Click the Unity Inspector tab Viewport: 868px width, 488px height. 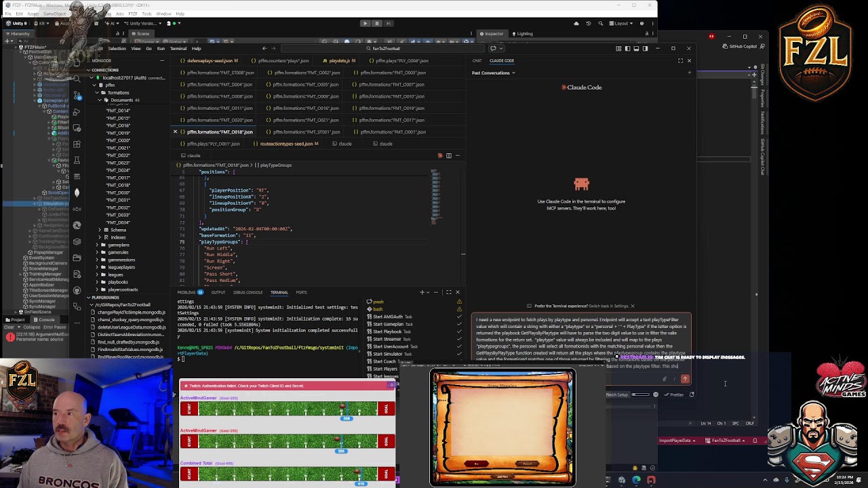pos(492,33)
